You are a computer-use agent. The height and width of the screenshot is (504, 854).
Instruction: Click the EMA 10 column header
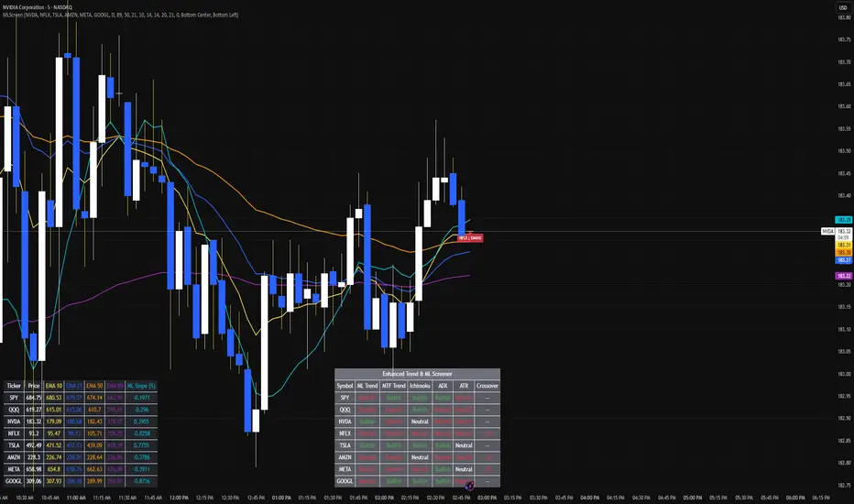(54, 386)
